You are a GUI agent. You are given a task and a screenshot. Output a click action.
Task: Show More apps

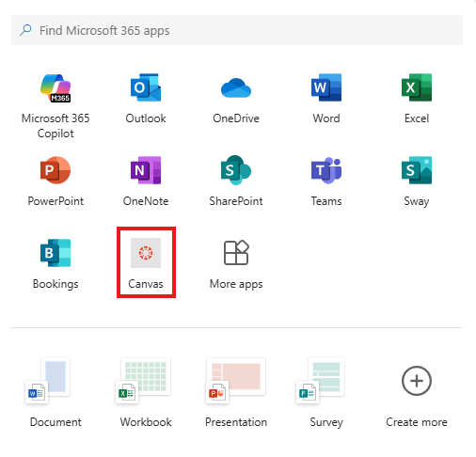pyautogui.click(x=236, y=253)
